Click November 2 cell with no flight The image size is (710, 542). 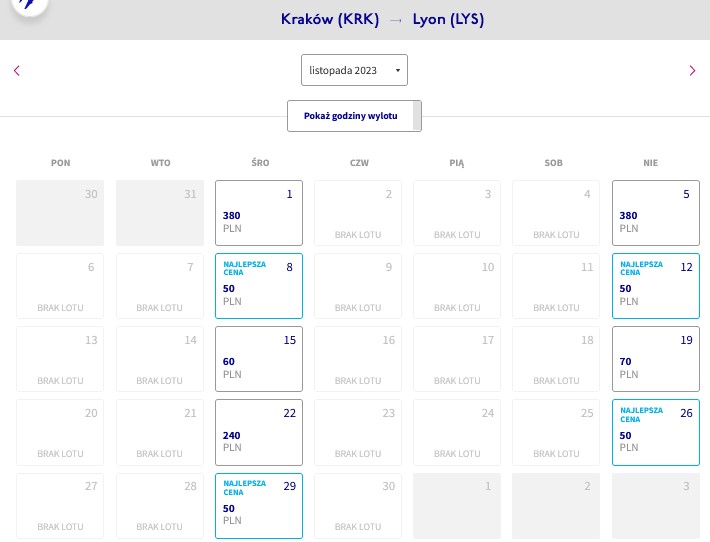point(358,213)
